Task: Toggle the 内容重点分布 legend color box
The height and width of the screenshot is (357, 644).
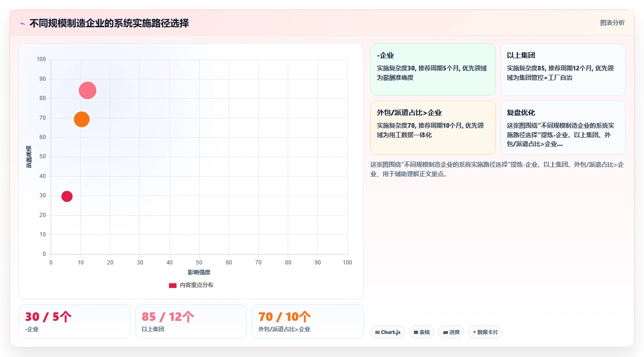Action: pos(173,285)
